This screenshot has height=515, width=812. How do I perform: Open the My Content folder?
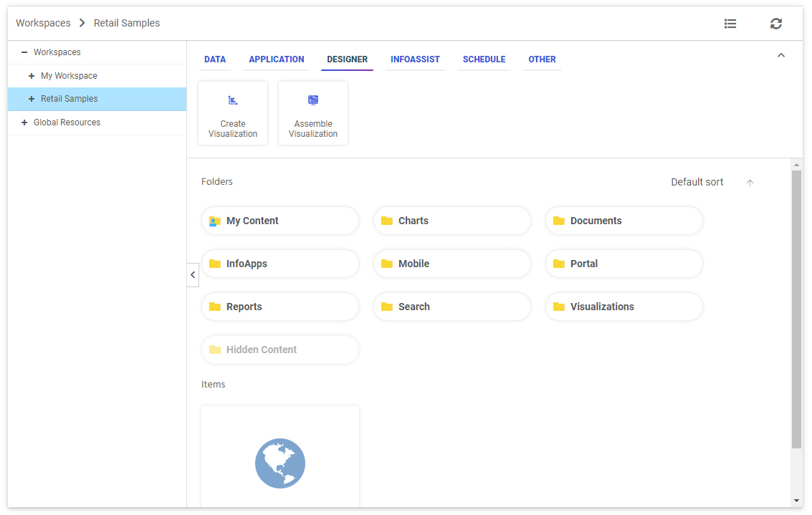[x=280, y=221]
